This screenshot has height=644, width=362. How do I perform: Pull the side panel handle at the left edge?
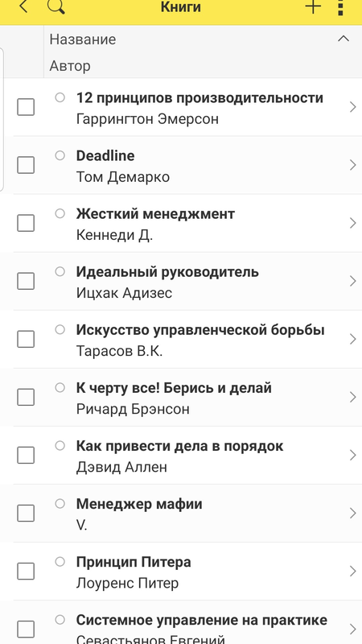click(x=2, y=119)
